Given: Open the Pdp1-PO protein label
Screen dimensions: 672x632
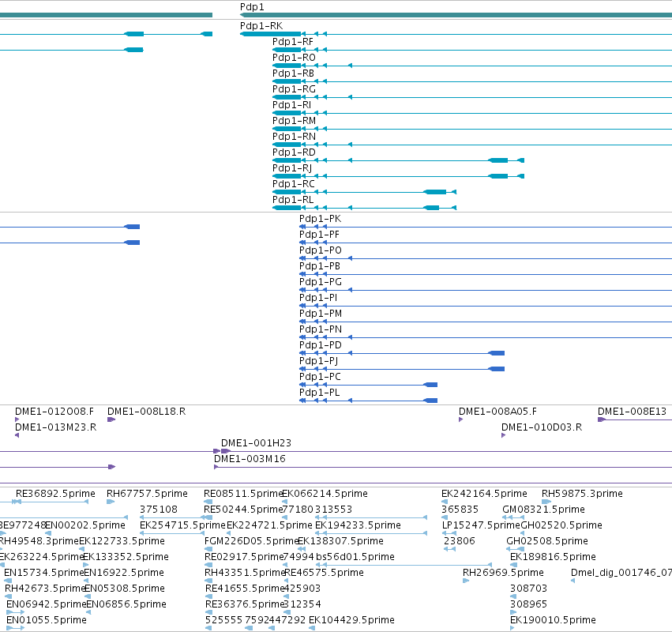Looking at the screenshot, I should click(321, 250).
